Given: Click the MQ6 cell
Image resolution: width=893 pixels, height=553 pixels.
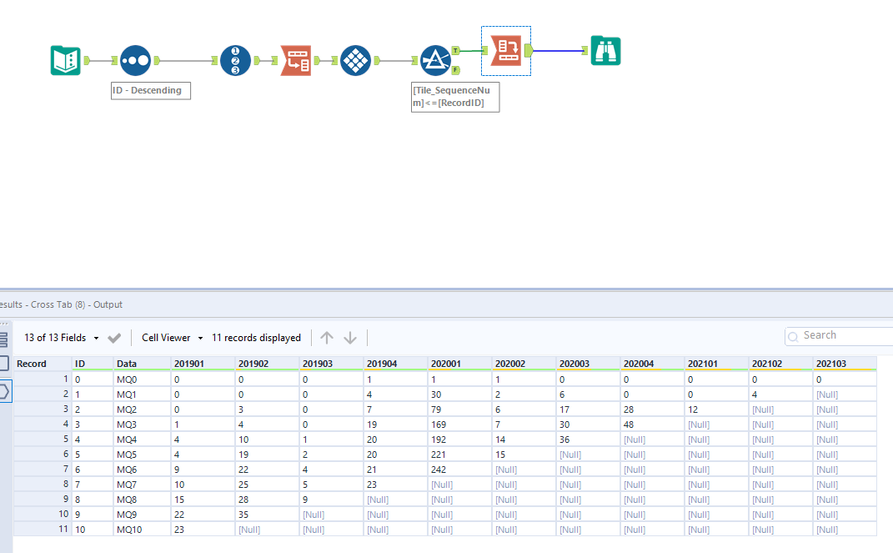Looking at the screenshot, I should click(142, 469).
